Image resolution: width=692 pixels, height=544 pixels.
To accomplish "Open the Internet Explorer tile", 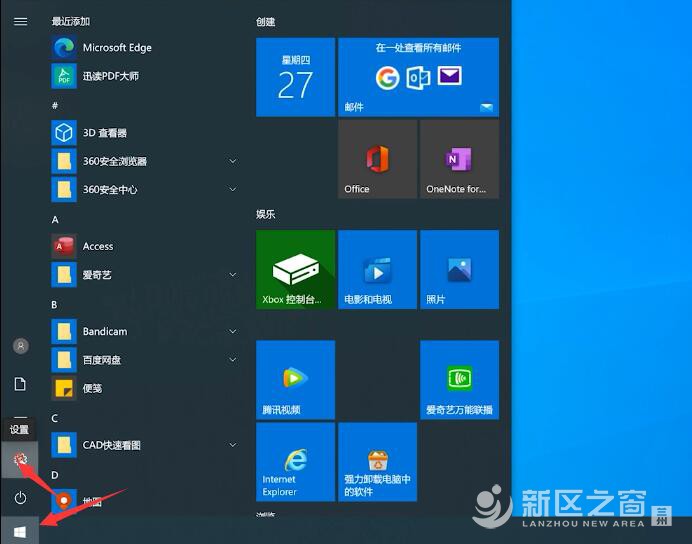I will [x=295, y=461].
